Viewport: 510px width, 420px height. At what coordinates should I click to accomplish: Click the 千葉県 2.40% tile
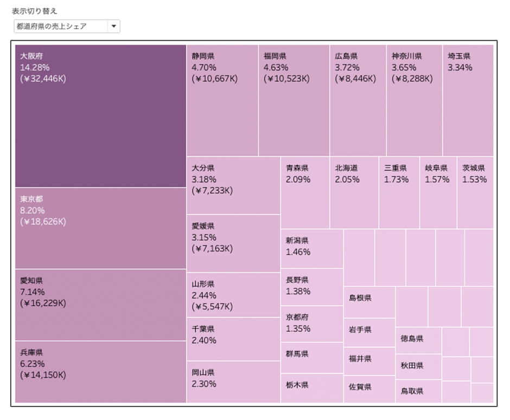233,339
